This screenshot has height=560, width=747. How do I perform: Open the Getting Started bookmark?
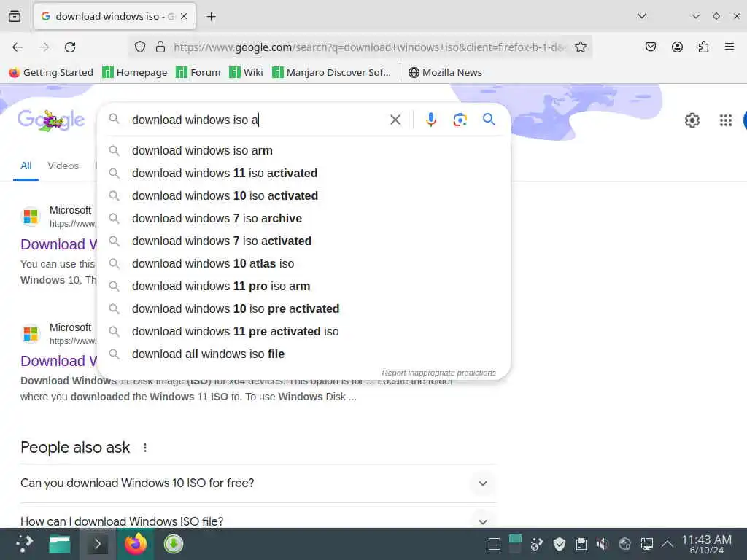52,72
